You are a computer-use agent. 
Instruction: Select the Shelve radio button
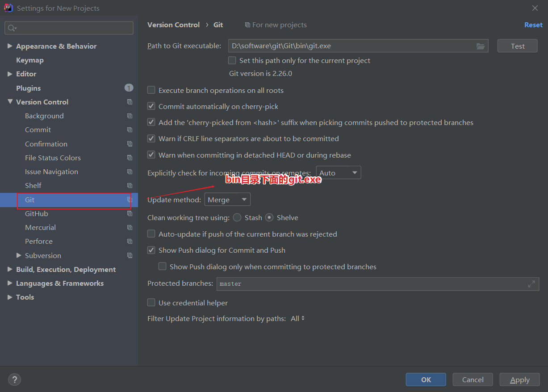269,217
